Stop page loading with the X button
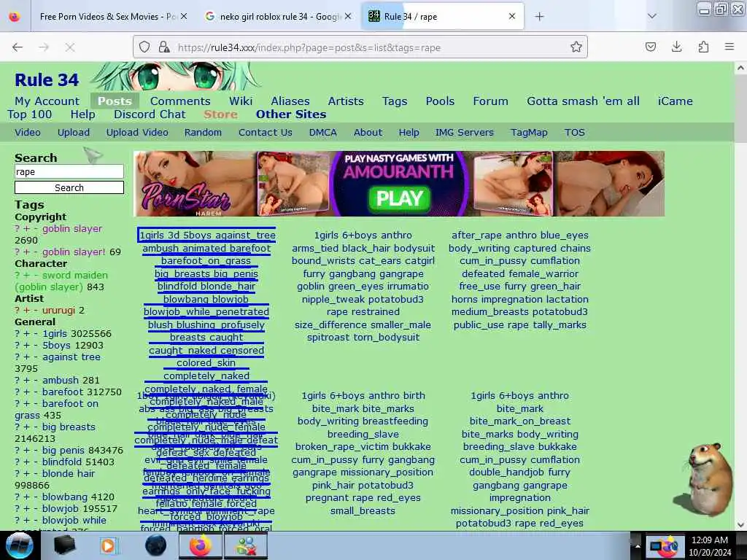This screenshot has width=747, height=560. (x=70, y=47)
